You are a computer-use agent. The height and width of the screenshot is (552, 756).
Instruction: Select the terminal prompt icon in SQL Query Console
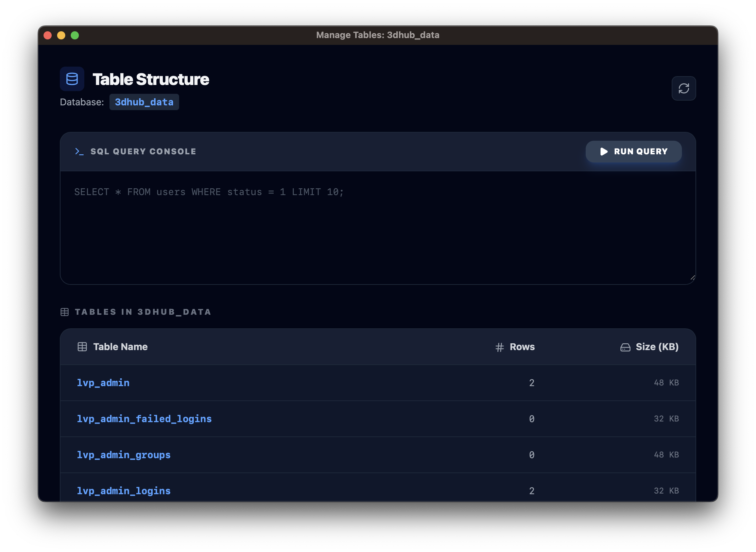pos(79,152)
